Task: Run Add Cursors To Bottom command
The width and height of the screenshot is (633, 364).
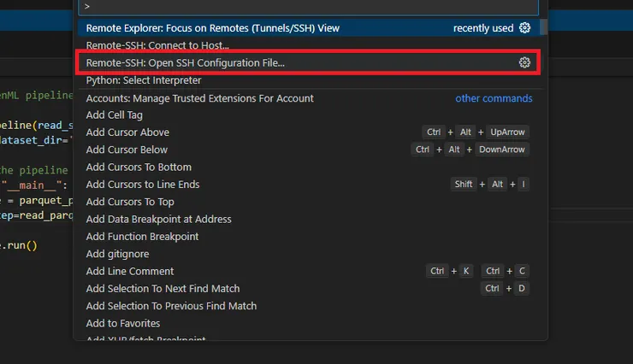Action: click(309, 167)
